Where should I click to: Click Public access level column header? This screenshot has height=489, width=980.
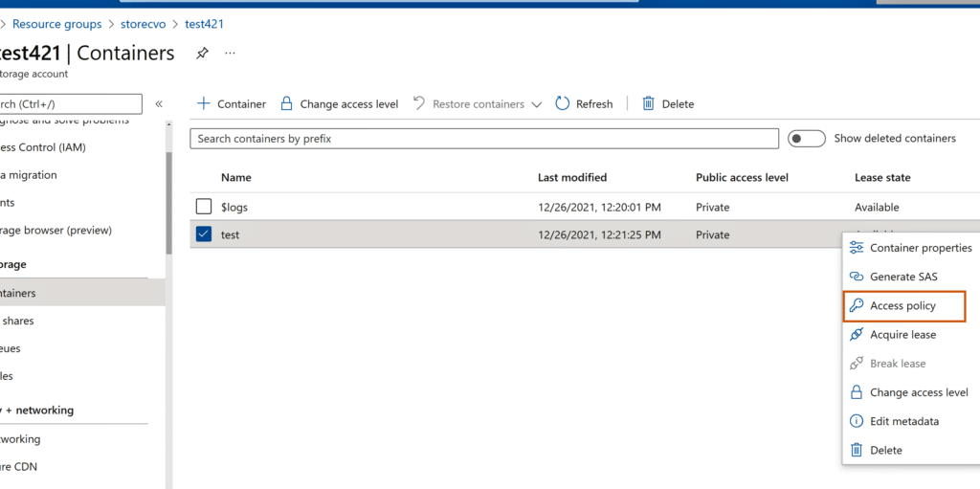click(x=742, y=178)
